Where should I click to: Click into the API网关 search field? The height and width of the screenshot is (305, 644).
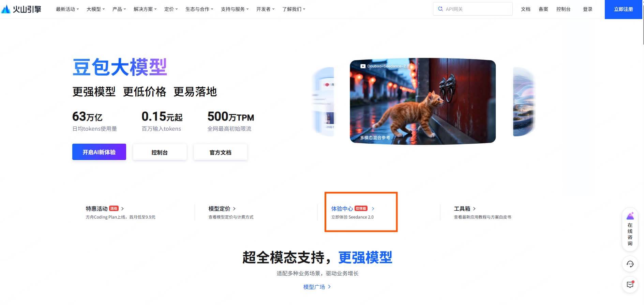click(473, 9)
